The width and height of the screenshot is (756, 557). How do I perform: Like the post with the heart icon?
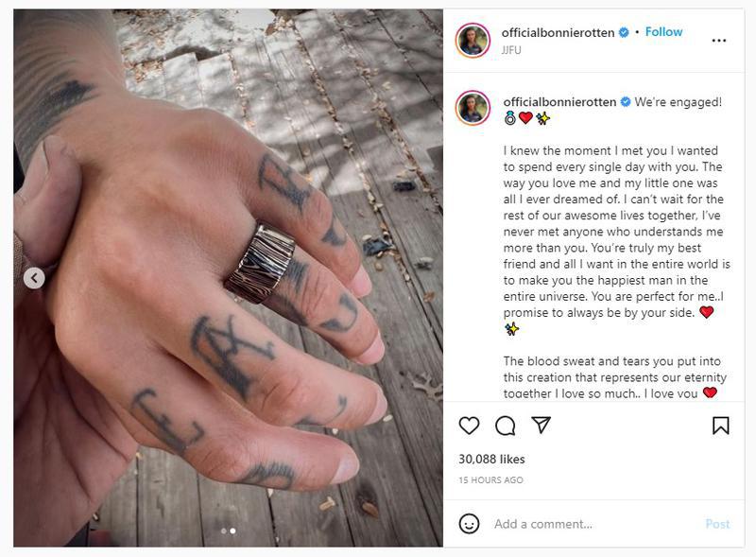469,426
